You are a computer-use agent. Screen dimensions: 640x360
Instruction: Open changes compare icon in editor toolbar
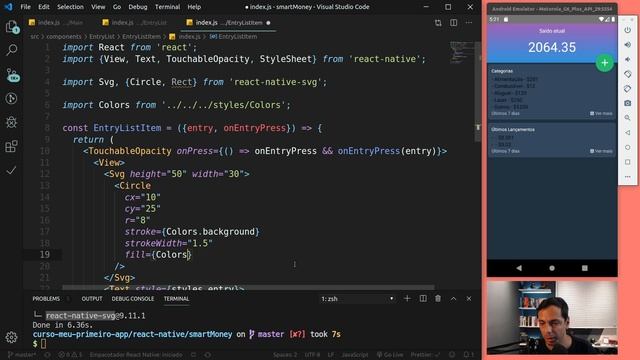coord(438,23)
